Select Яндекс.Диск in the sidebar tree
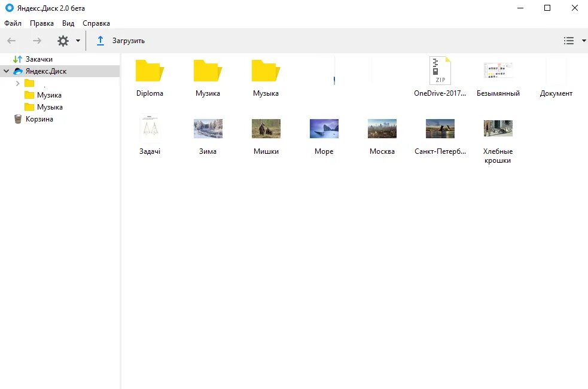 tap(60, 71)
